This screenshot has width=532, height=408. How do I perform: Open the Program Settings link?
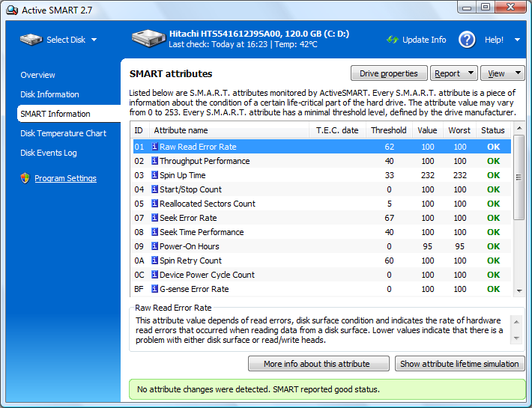pyautogui.click(x=65, y=178)
